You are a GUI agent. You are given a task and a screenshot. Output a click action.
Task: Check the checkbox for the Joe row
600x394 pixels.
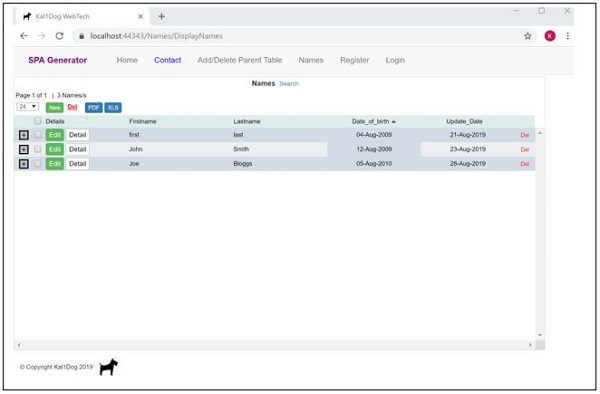(38, 164)
